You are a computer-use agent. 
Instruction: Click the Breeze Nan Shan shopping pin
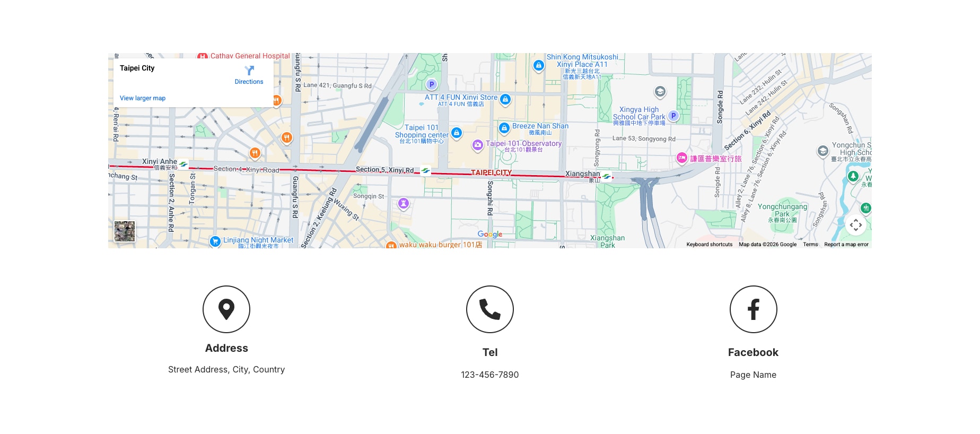coord(504,127)
